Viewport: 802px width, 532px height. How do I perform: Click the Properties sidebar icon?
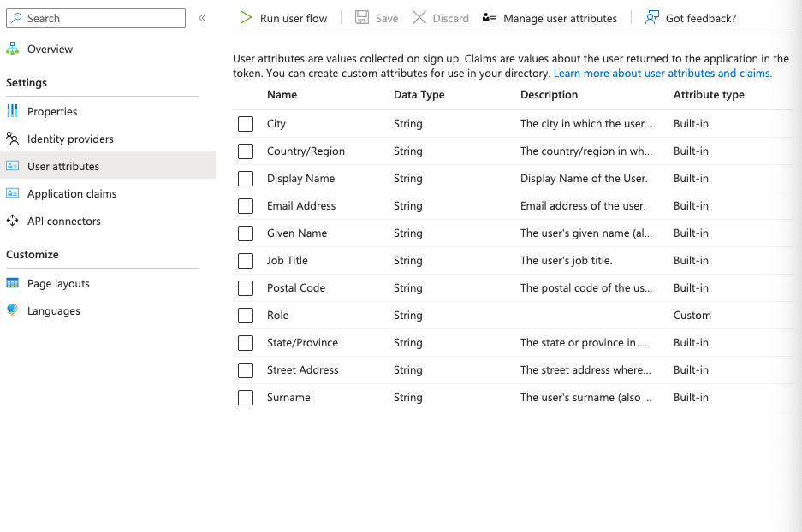13,111
